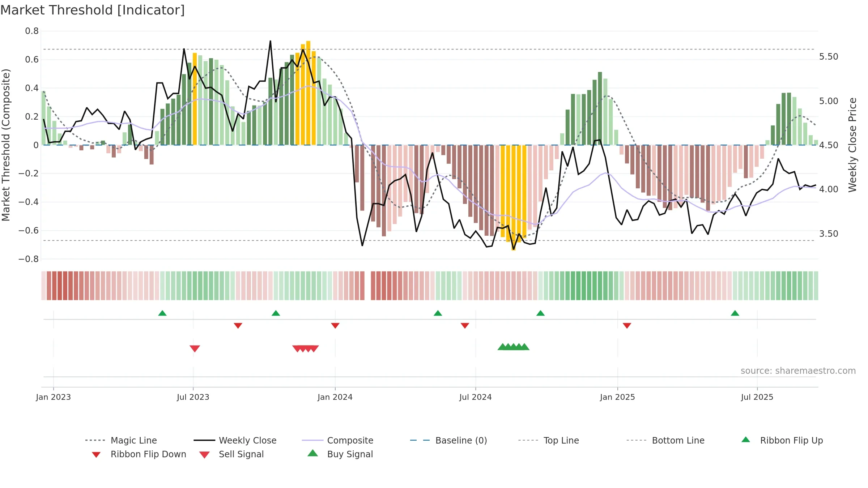Click the last sell signal in the Nov 2023 cluster
The width and height of the screenshot is (868, 488).
pos(314,348)
